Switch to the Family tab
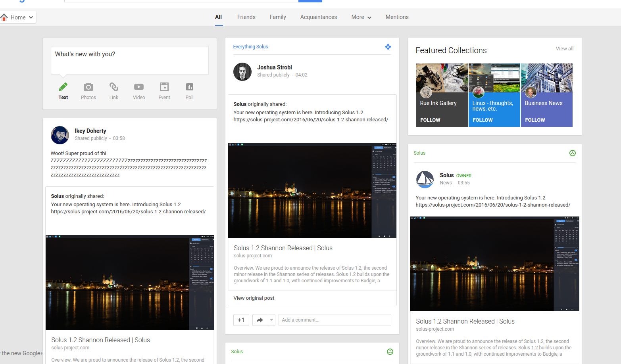Image resolution: width=621 pixels, height=364 pixels. 278,17
